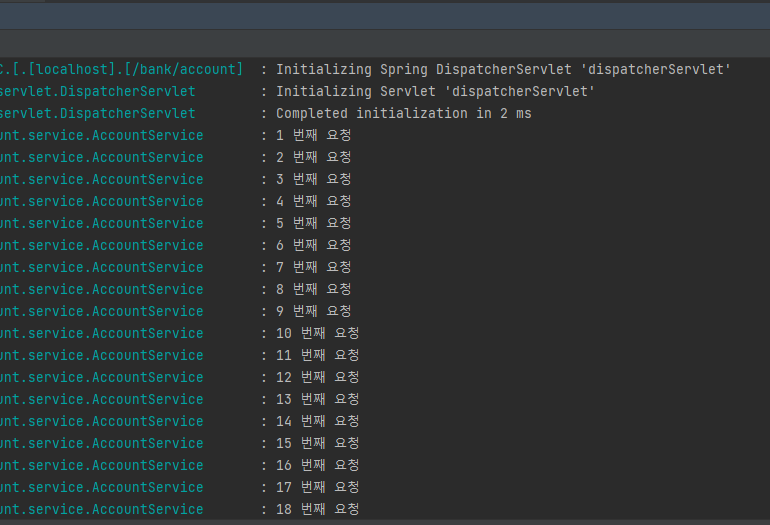Image resolution: width=770 pixels, height=525 pixels.
Task: Click the '4 번째 요청' log line
Action: click(x=314, y=201)
